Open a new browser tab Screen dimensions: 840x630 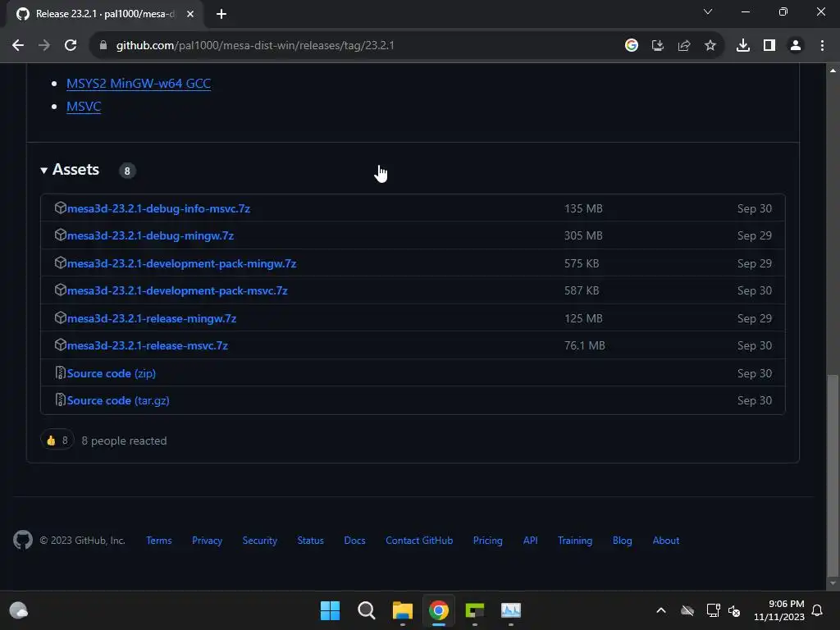221,14
